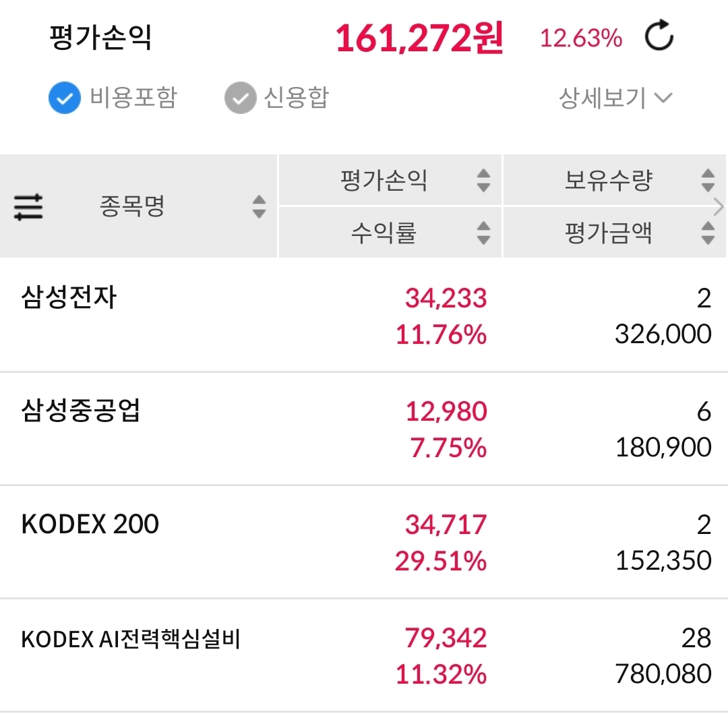Open the KODEX AI전력핵심설비 holding
Viewport: 728px width, 714px height.
[x=131, y=639]
